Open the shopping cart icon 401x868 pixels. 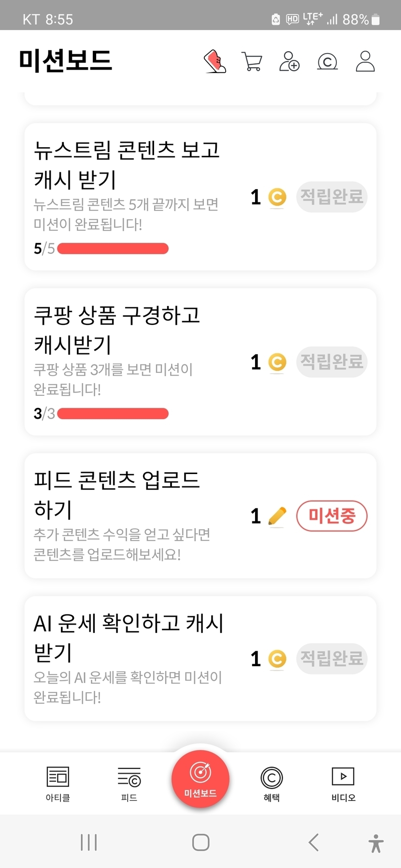click(x=252, y=61)
